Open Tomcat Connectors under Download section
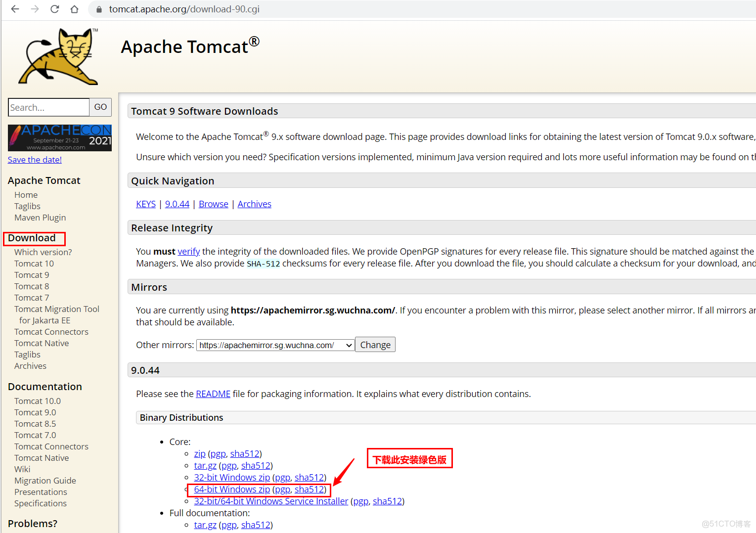 tap(51, 332)
